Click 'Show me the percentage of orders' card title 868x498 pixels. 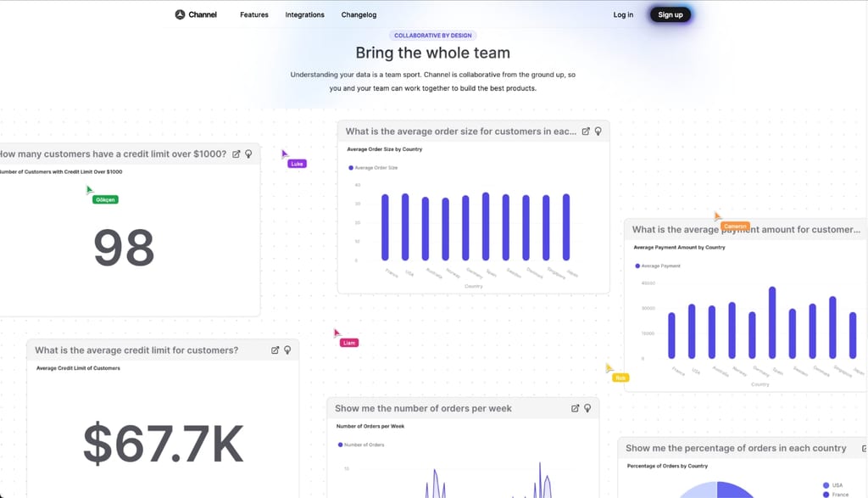click(x=736, y=448)
